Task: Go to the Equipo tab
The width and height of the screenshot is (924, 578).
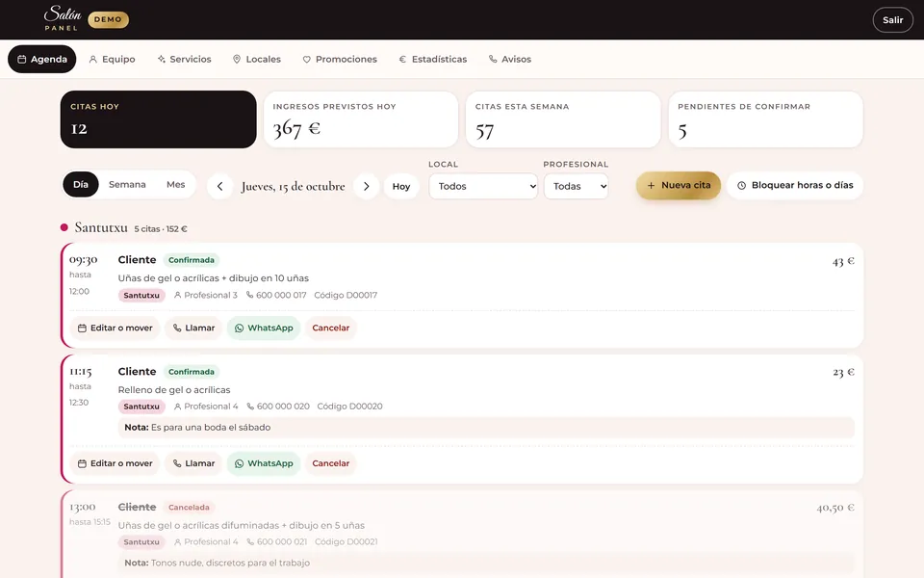Action: [x=112, y=59]
